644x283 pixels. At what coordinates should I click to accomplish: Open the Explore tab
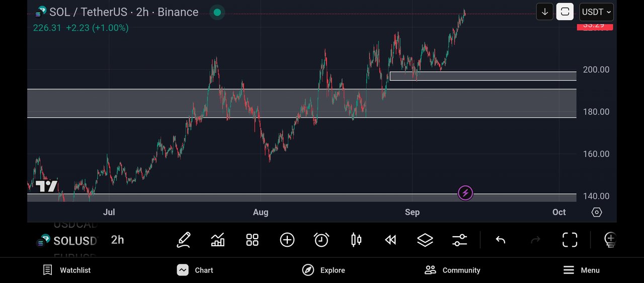coord(324,270)
